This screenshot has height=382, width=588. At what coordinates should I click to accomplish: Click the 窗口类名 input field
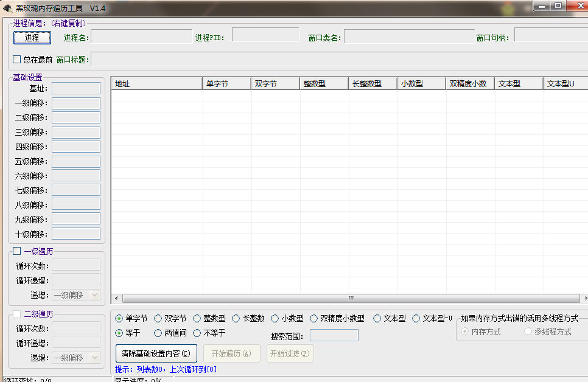(410, 36)
